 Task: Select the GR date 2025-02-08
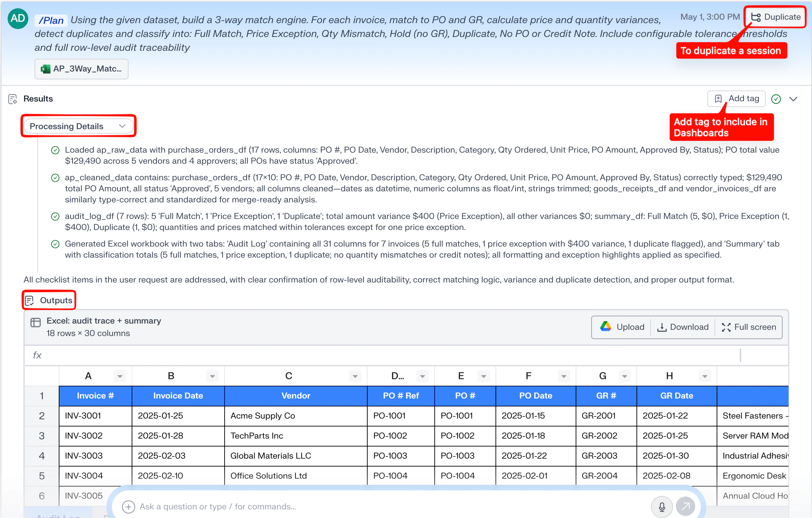677,476
